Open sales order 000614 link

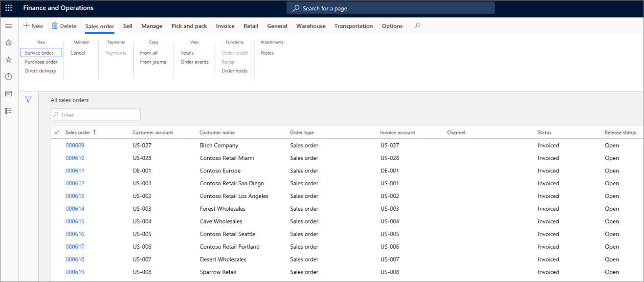[x=75, y=209]
